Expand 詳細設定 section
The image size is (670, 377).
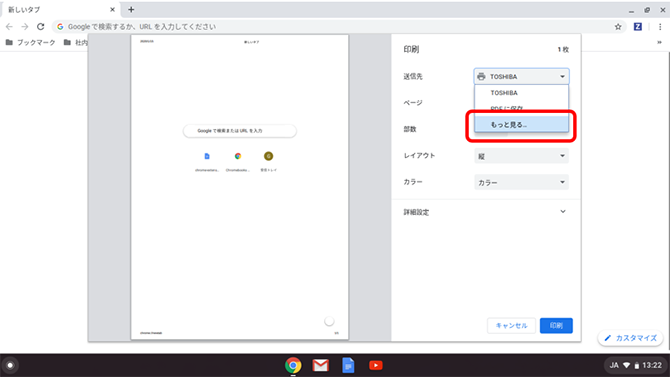485,212
